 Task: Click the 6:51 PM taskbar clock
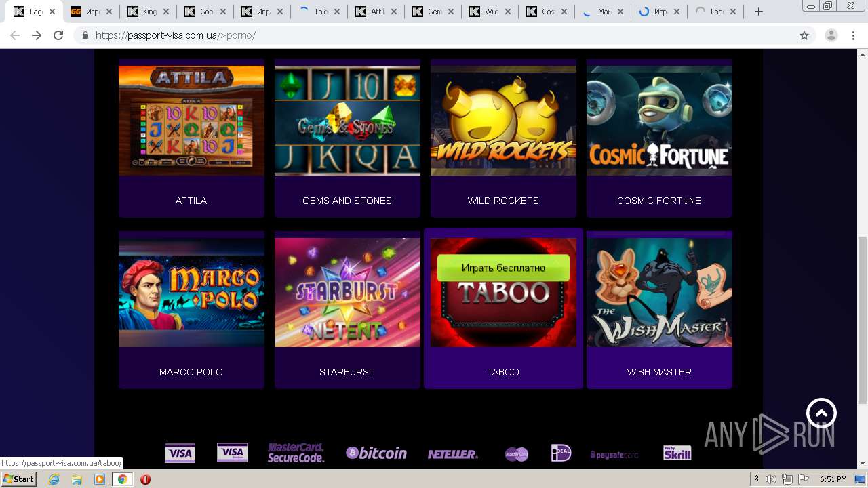pos(833,479)
